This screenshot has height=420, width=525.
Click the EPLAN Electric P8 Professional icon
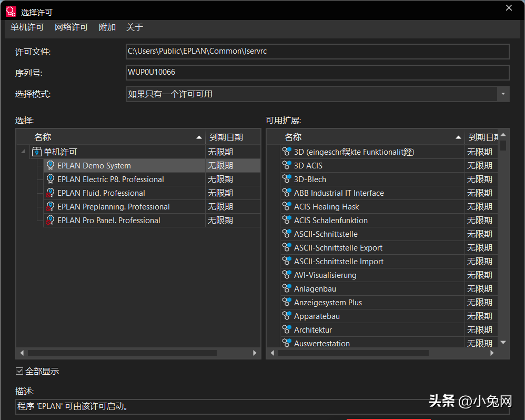point(51,179)
